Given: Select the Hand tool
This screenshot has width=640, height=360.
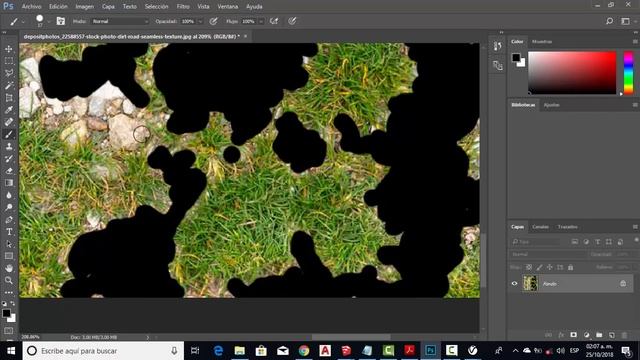Looking at the screenshot, I should pos(9,268).
